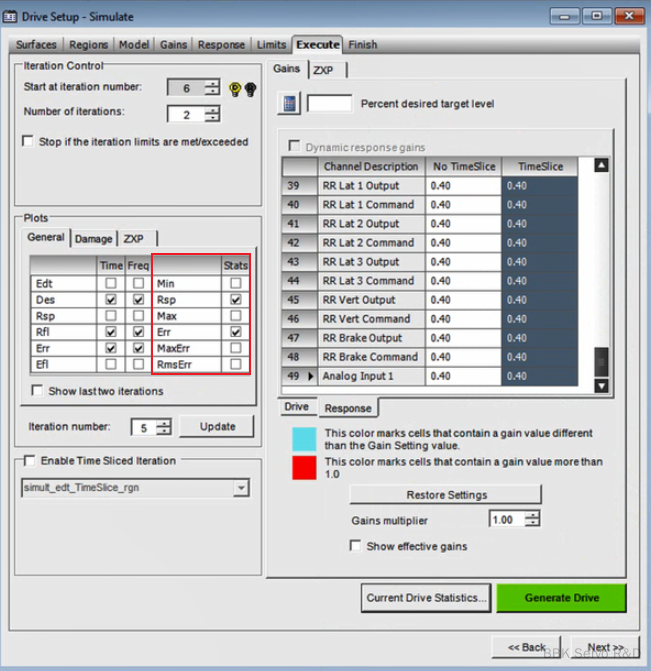Viewport: 651px width, 671px height.
Task: Increase the Gains multiplier stepper value
Action: coord(533,516)
